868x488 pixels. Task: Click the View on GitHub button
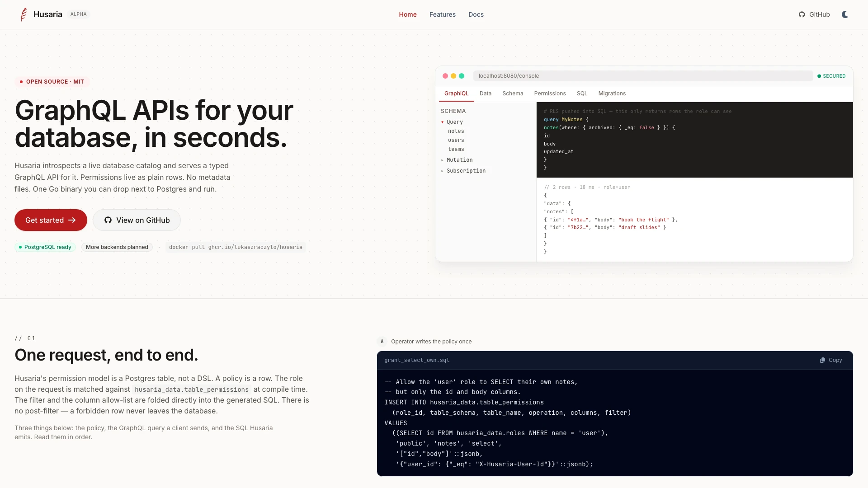(137, 220)
